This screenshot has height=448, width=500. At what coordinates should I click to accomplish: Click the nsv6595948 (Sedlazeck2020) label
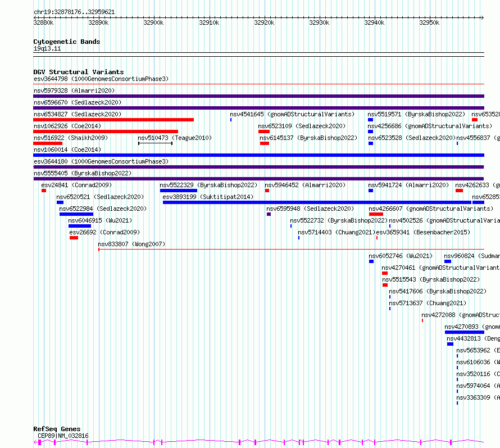310,209
